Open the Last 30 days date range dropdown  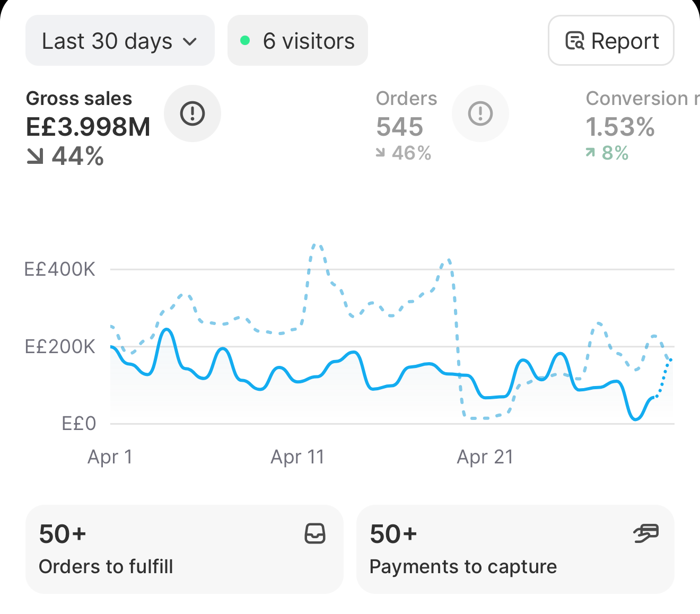tap(120, 41)
